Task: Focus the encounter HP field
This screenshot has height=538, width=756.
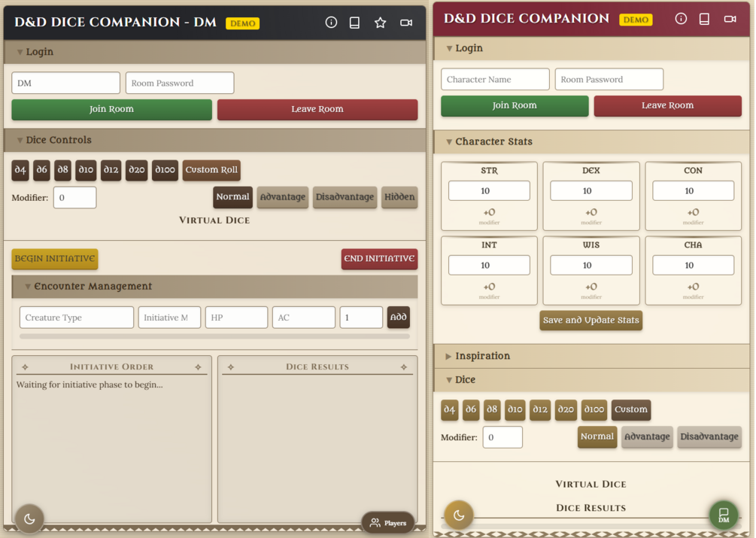Action: [236, 318]
